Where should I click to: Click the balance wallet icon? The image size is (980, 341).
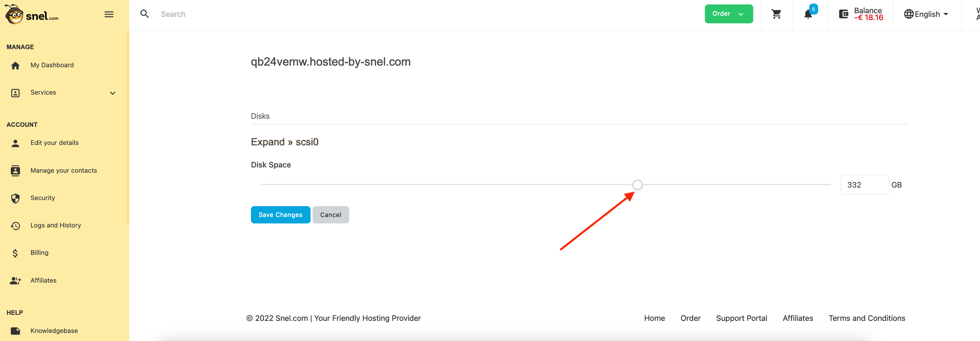click(843, 14)
